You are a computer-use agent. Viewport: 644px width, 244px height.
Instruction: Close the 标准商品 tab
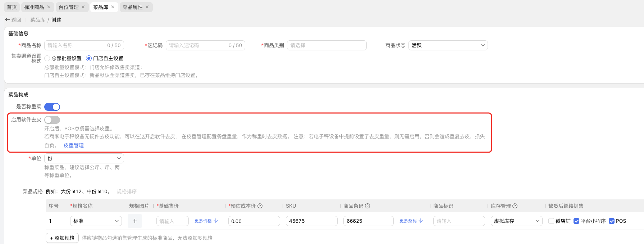49,7
